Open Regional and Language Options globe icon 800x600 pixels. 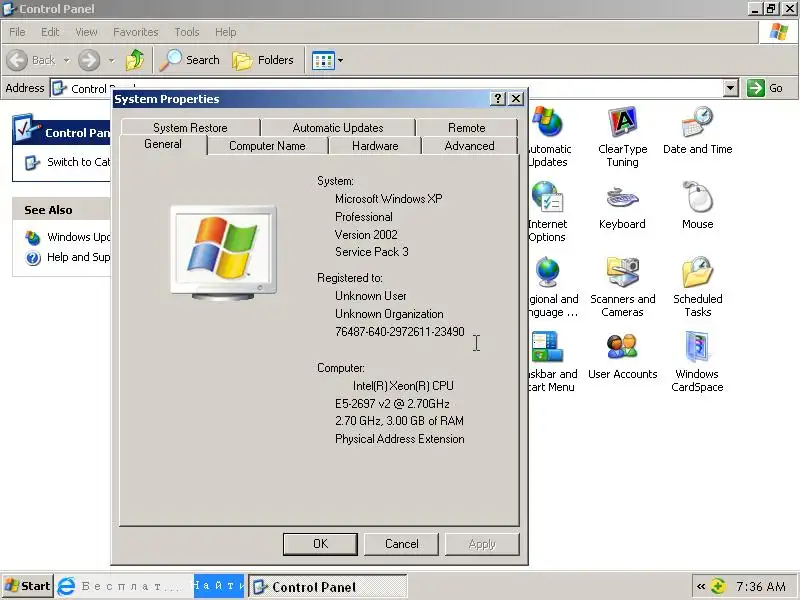click(547, 272)
